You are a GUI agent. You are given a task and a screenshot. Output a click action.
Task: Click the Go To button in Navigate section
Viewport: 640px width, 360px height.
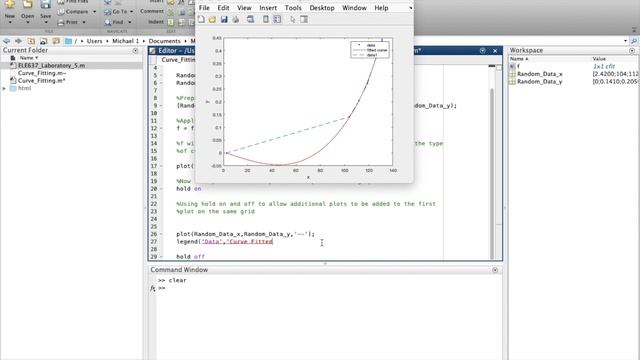[116, 11]
